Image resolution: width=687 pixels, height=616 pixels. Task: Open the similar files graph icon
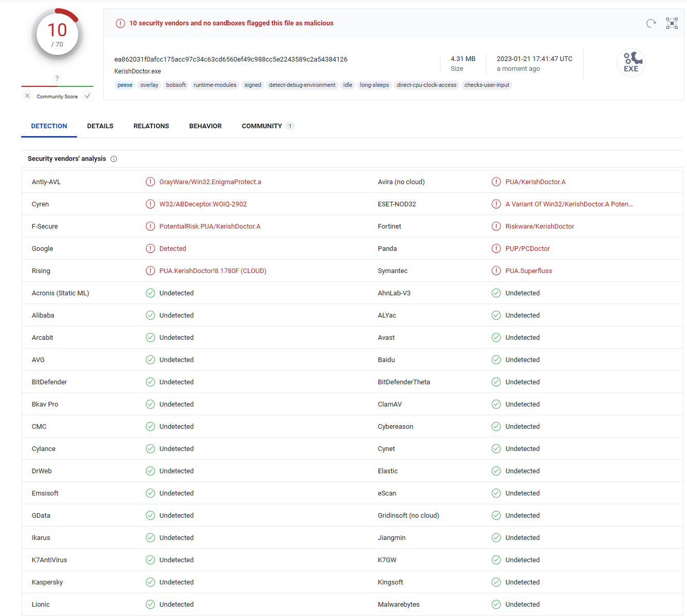[672, 23]
